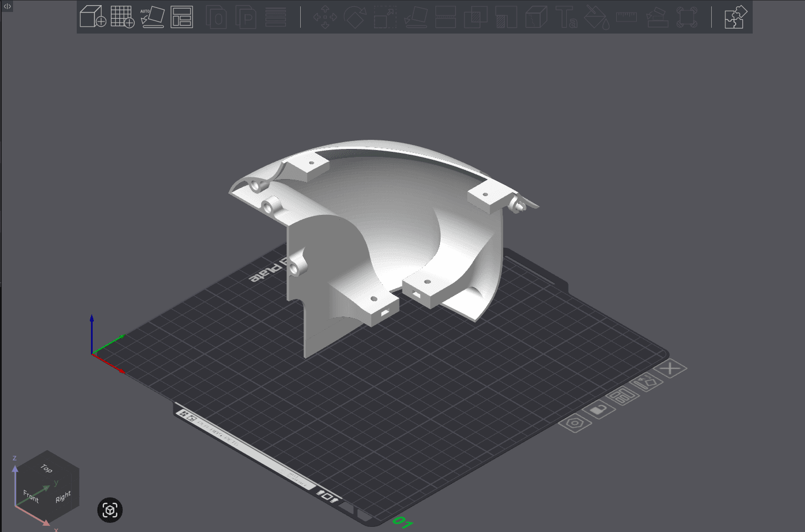805x532 pixels.
Task: Open the Measure tool
Action: (626, 17)
